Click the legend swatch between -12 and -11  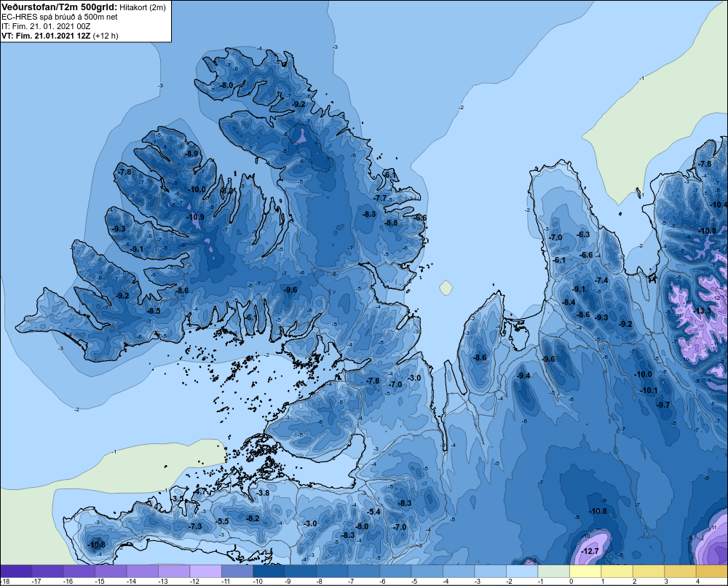click(206, 571)
